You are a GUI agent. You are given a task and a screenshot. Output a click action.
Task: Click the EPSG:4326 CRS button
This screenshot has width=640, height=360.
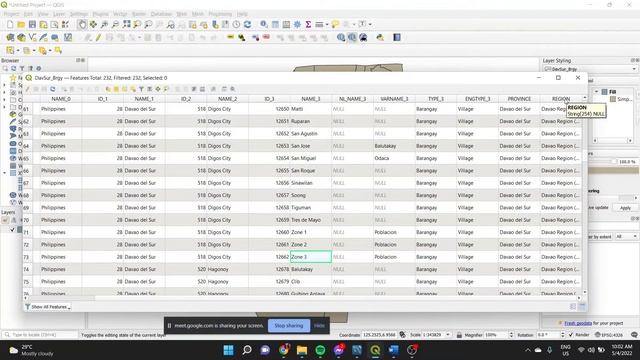click(x=609, y=335)
